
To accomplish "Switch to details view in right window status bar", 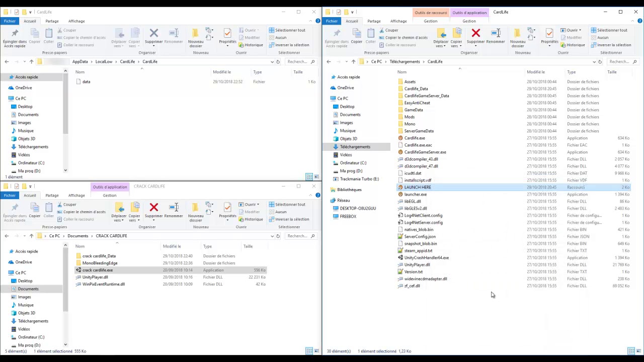I will (x=631, y=351).
